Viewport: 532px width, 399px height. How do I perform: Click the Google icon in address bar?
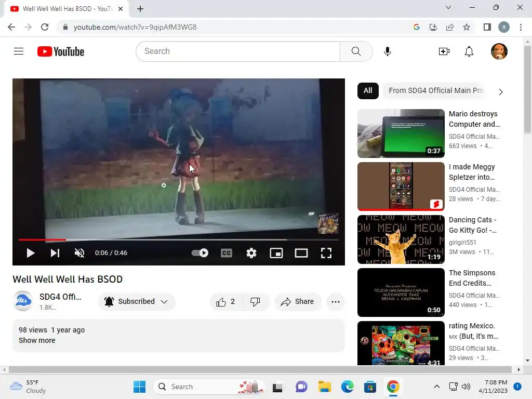pyautogui.click(x=416, y=27)
